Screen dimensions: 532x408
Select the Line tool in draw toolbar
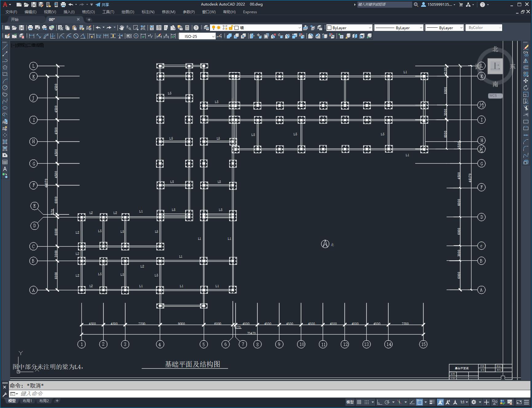pos(5,47)
